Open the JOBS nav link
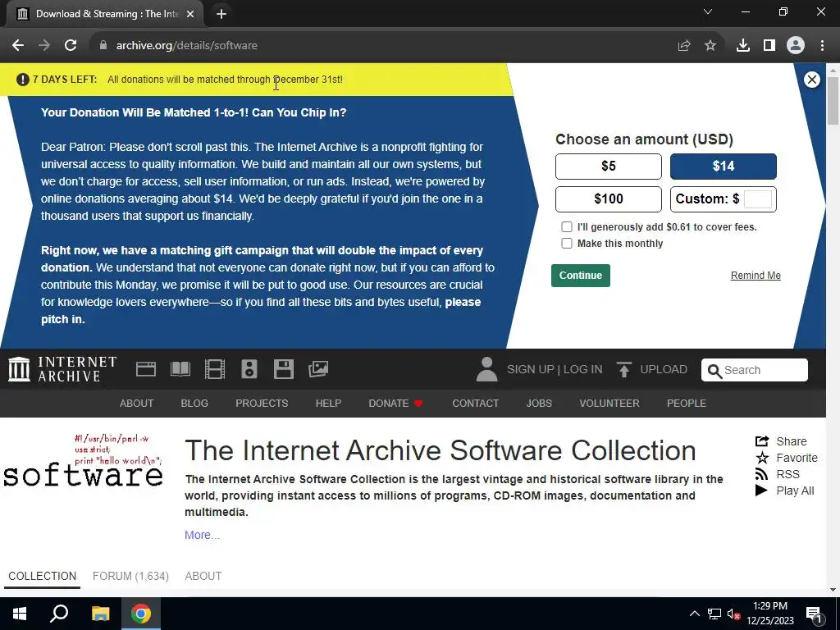 (x=539, y=404)
